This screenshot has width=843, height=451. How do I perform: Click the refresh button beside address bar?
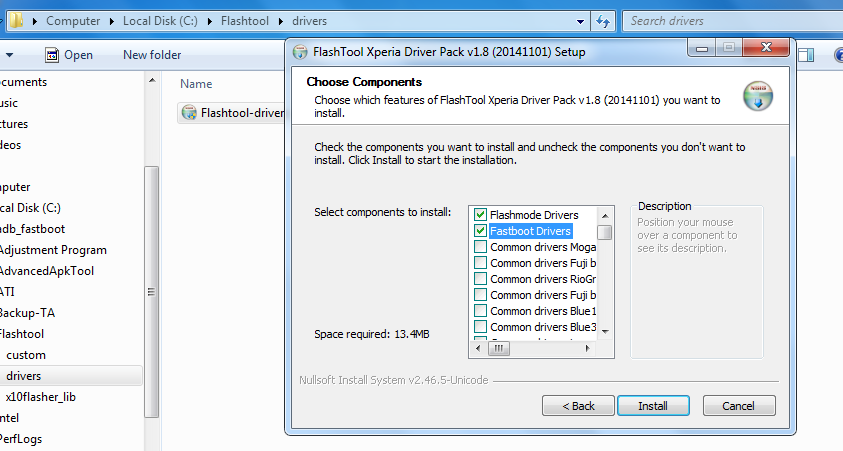[603, 22]
